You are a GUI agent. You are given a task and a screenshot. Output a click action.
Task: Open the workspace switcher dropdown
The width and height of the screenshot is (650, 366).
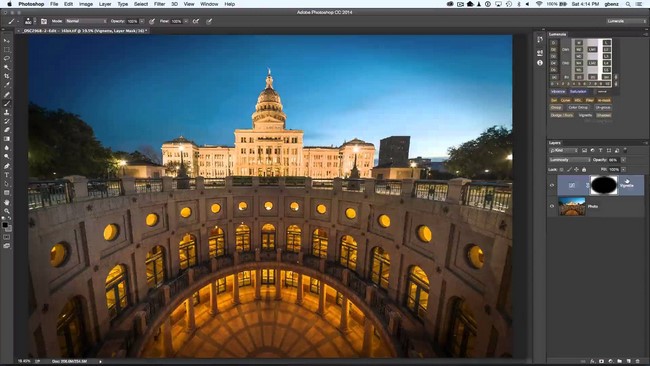[x=626, y=21]
